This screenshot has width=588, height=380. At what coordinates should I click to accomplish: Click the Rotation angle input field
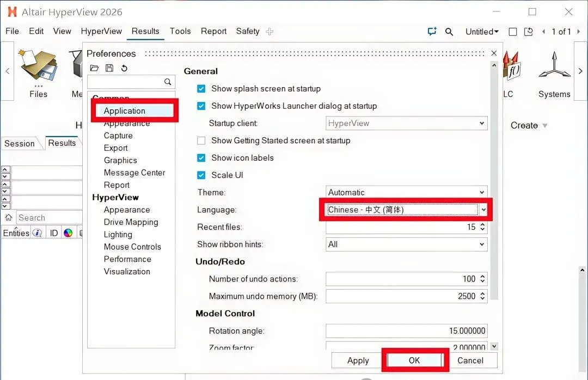407,331
